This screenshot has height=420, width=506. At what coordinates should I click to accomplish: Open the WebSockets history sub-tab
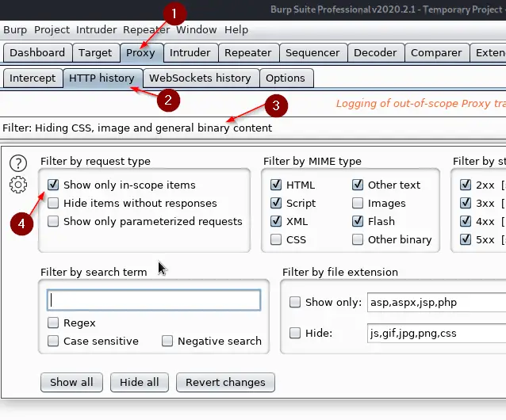click(x=200, y=78)
